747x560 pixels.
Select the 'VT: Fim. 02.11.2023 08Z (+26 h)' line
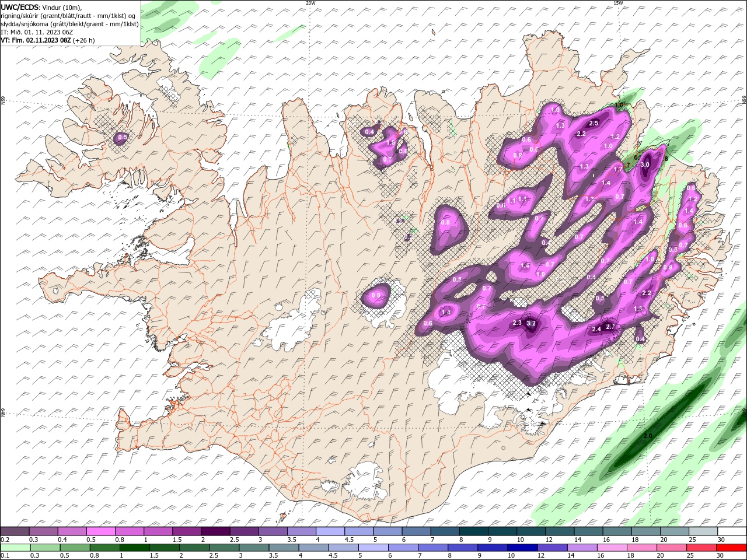point(48,40)
